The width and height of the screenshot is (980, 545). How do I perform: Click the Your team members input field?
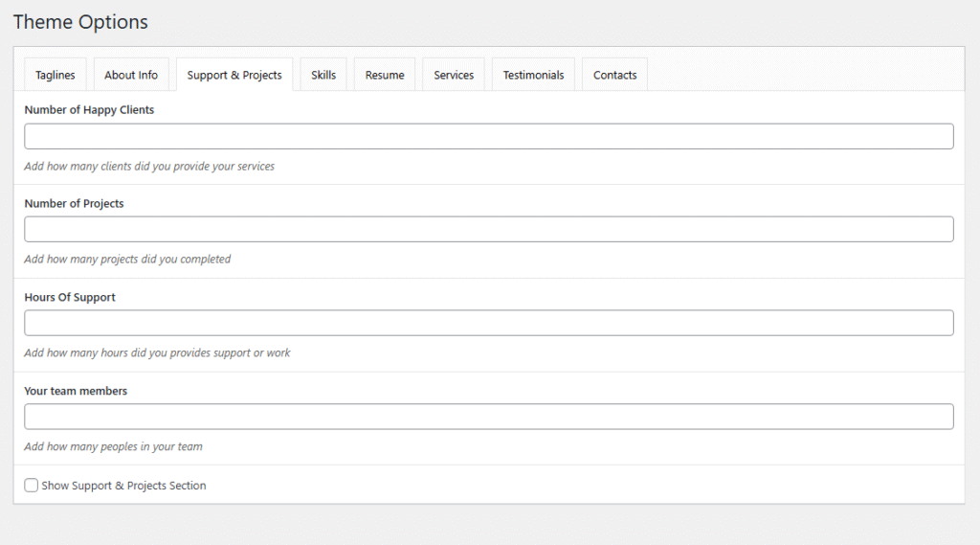[x=489, y=417]
